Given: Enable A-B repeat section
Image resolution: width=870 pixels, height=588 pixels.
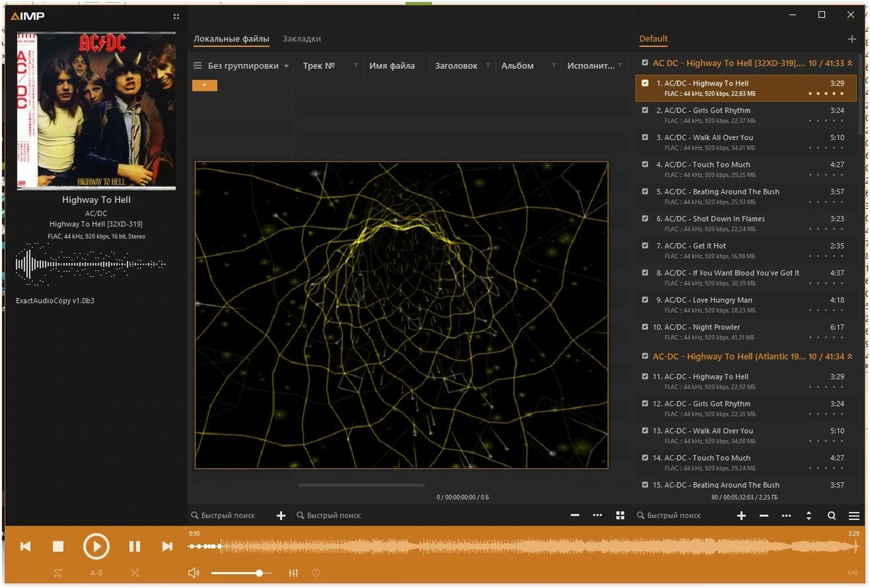Looking at the screenshot, I should [96, 573].
